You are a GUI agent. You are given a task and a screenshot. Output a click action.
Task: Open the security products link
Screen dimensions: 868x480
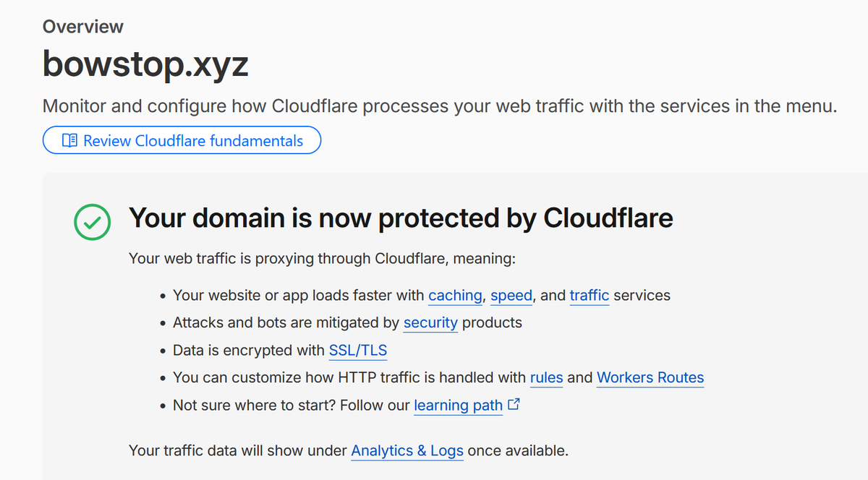pos(430,323)
